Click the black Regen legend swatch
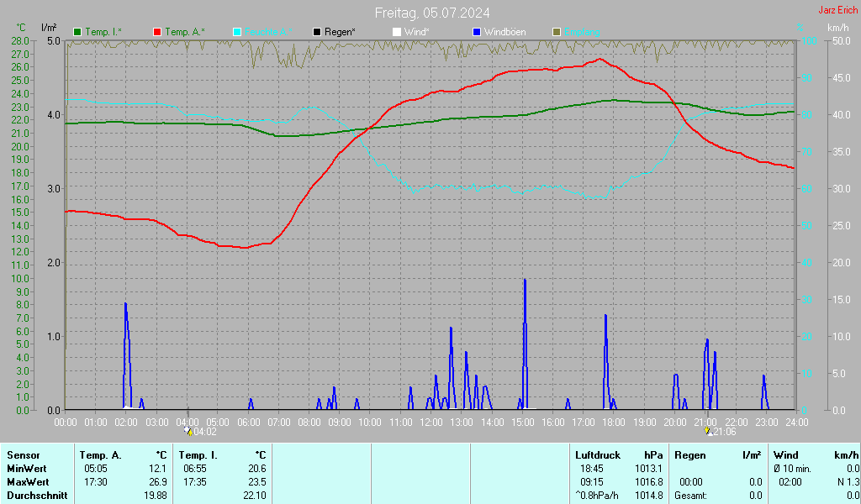This screenshot has width=861, height=504. 317,33
